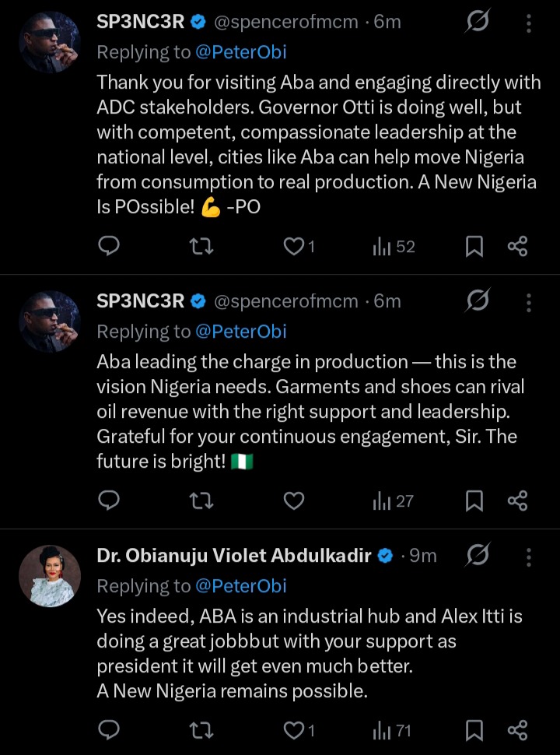Open more options on second SP3NC3R tweet
Viewport: 560px width, 755px height.
pyautogui.click(x=529, y=301)
